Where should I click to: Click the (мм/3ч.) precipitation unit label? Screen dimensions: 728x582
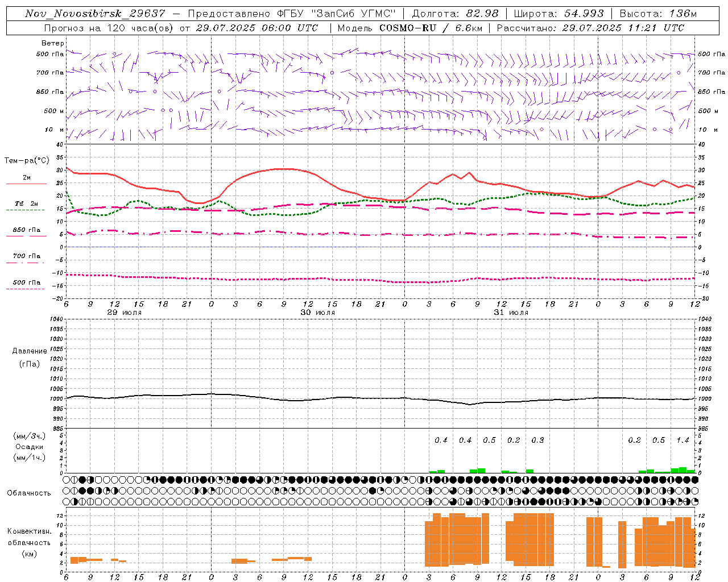pyautogui.click(x=30, y=436)
